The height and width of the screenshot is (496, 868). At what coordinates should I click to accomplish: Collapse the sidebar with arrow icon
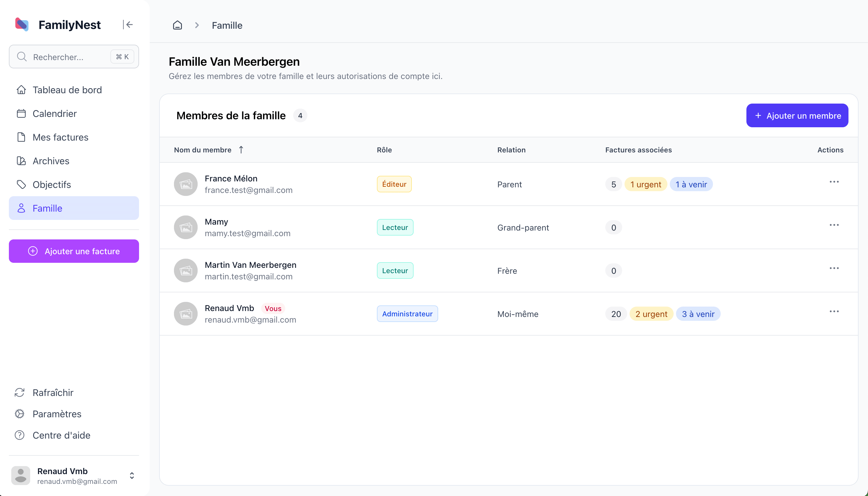coord(128,25)
